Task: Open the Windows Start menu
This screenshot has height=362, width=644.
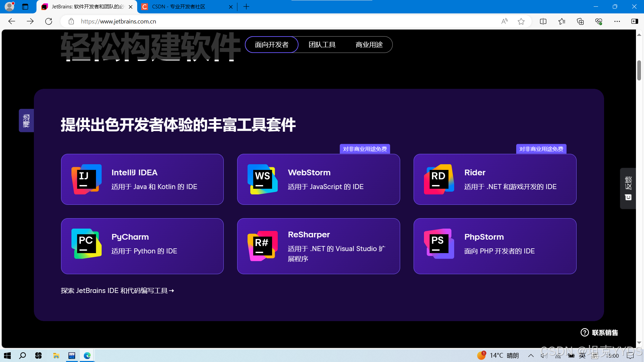Action: [x=7, y=356]
